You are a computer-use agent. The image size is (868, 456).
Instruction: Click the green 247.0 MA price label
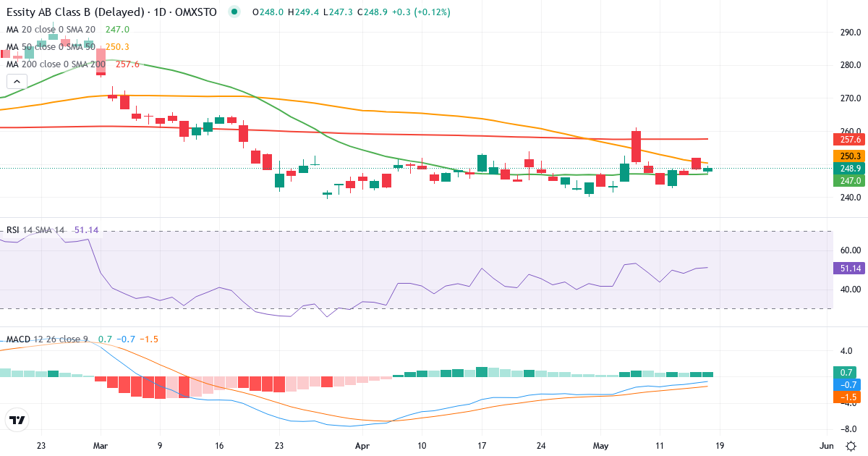tap(849, 180)
